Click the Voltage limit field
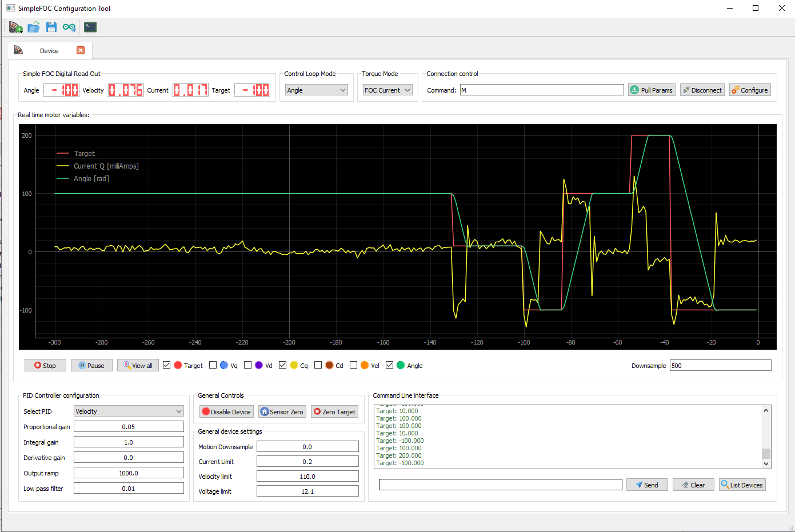The image size is (795, 532). (307, 491)
